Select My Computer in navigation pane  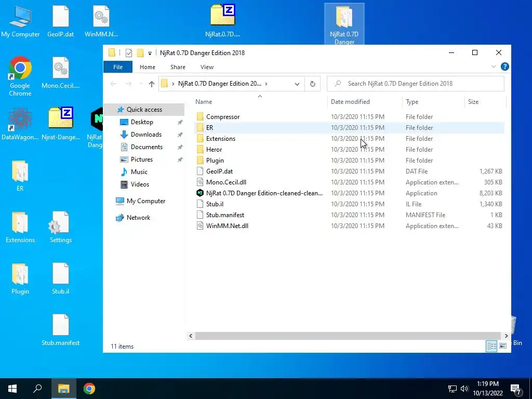pos(145,201)
